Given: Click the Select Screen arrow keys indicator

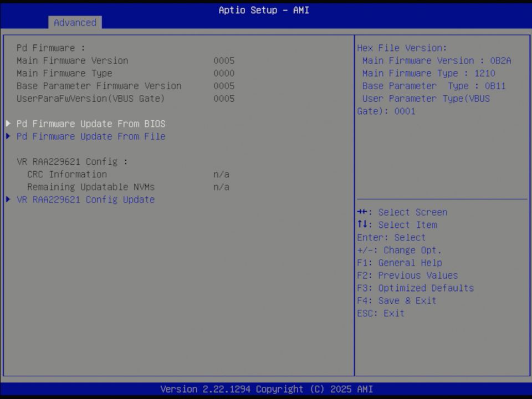Looking at the screenshot, I should point(364,212).
